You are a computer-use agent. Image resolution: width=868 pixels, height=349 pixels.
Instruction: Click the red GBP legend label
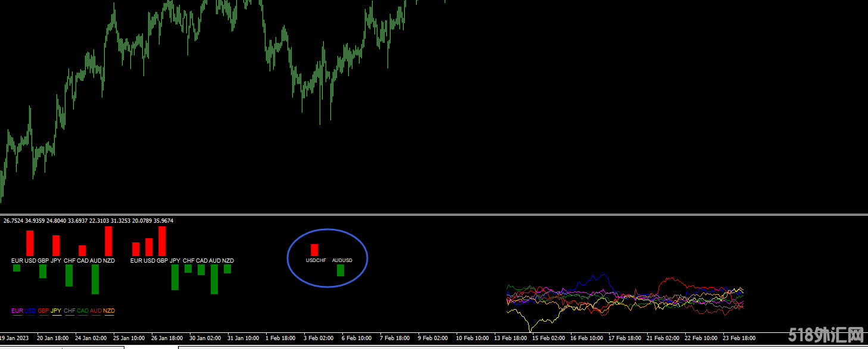point(43,311)
